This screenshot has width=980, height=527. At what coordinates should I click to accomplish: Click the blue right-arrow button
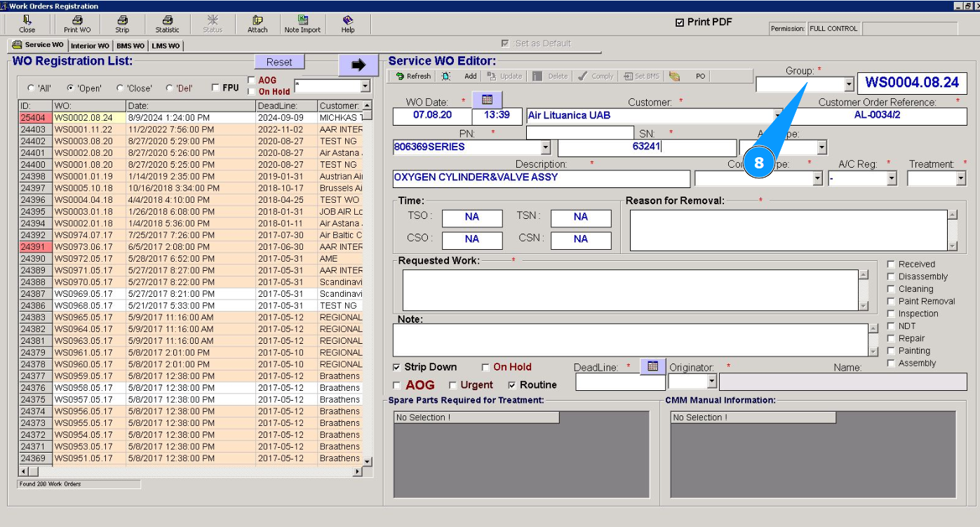pos(358,65)
